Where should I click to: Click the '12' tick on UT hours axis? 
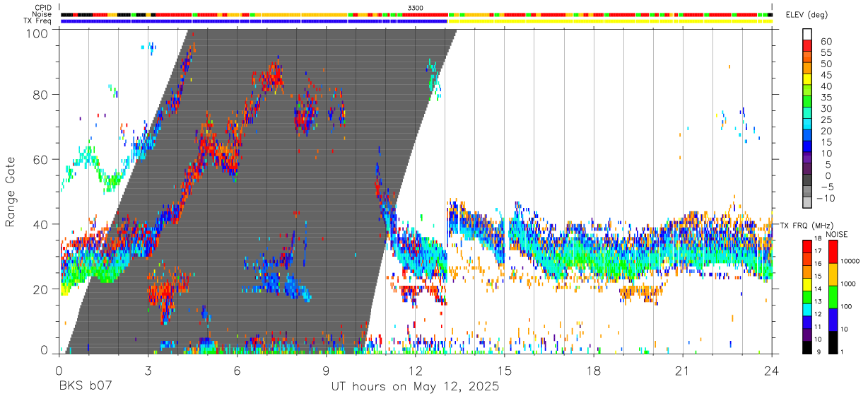tap(416, 370)
